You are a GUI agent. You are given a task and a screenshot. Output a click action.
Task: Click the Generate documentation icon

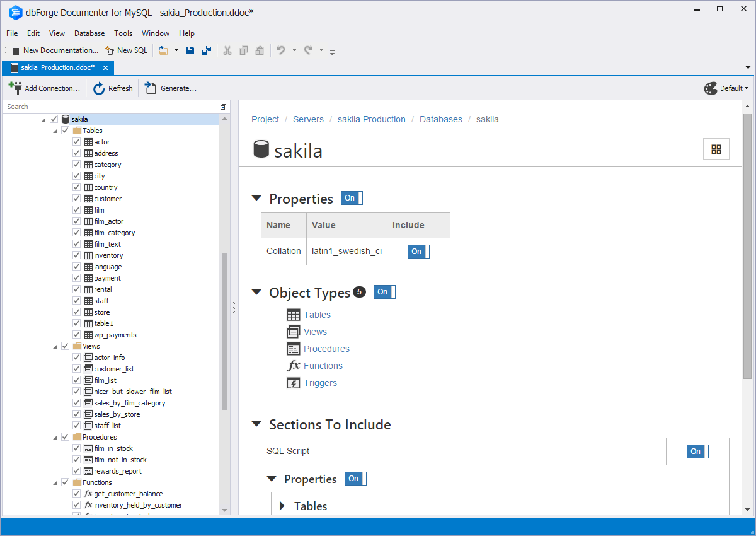151,88
